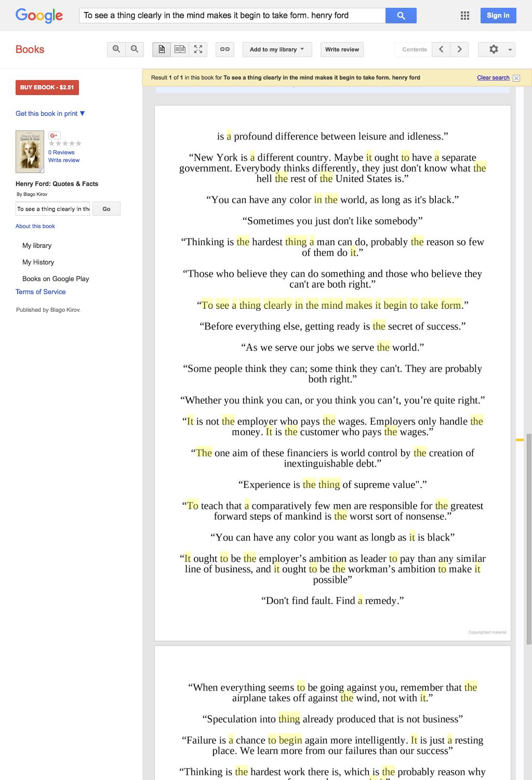Image resolution: width=532 pixels, height=780 pixels.
Task: Click the quote "As we serve our jobs"
Action: pyautogui.click(x=332, y=347)
